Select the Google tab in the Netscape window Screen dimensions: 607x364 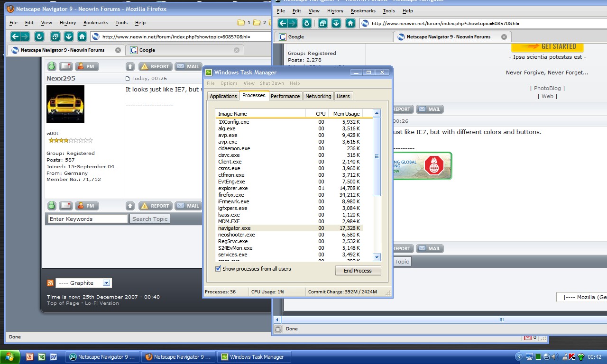click(334, 36)
